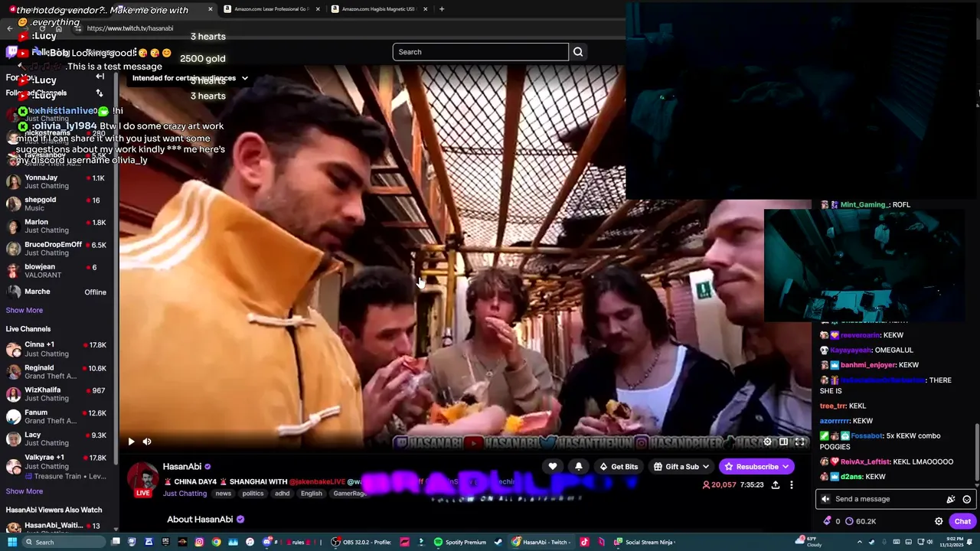Open Gift a Sub dropdown
This screenshot has height=551, width=980.
point(681,467)
